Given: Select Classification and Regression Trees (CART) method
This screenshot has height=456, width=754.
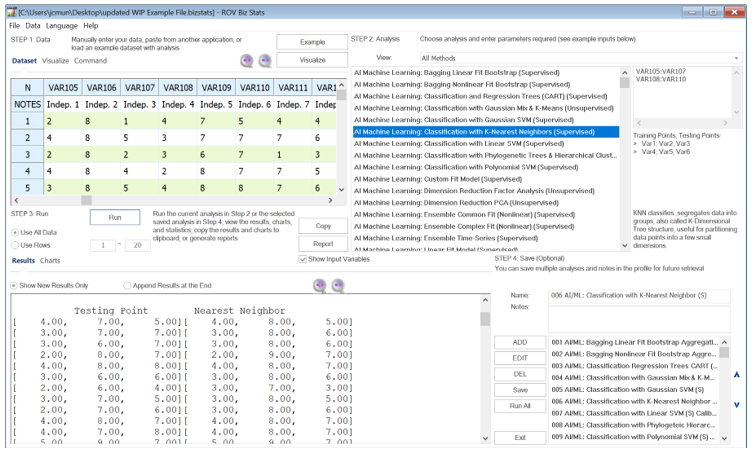Looking at the screenshot, I should [486, 96].
